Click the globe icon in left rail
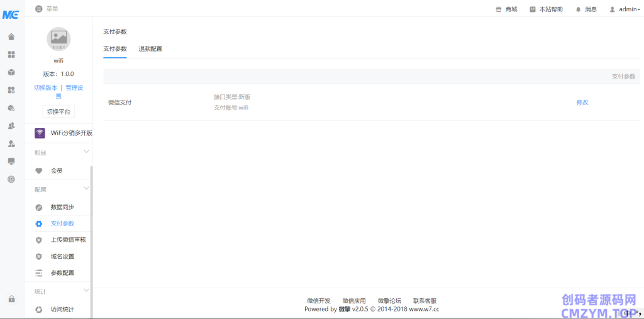The image size is (644, 319). click(x=11, y=179)
